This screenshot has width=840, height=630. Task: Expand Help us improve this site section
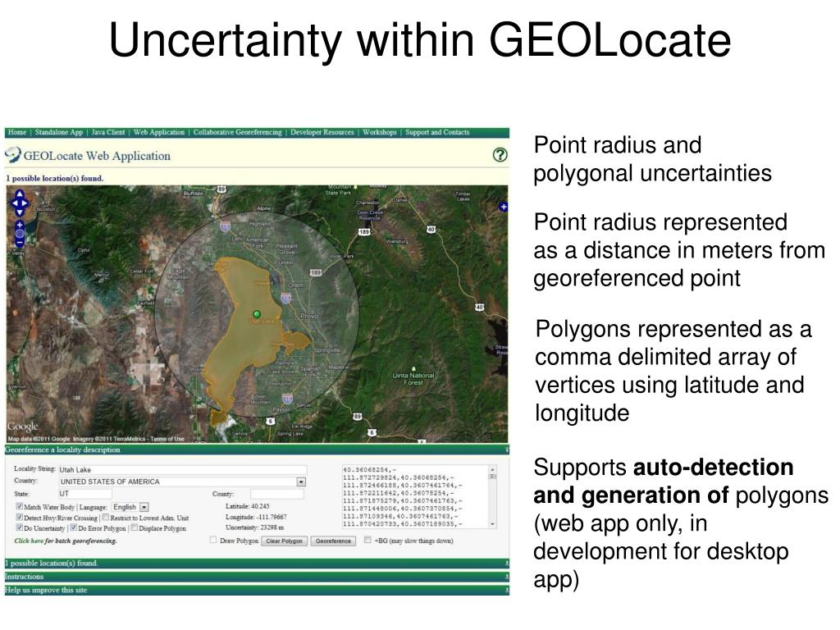coord(257,590)
